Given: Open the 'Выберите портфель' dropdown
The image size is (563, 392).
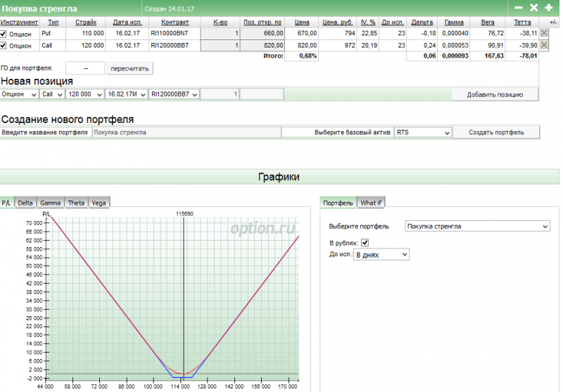Looking at the screenshot, I should click(x=477, y=227).
